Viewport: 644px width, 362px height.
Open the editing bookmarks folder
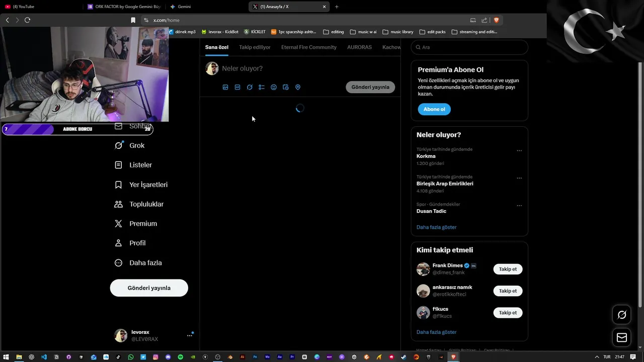(334, 32)
